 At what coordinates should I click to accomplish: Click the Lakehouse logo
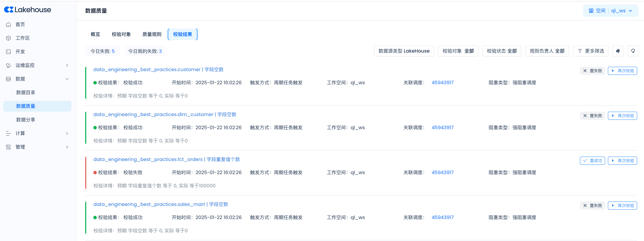(27, 10)
